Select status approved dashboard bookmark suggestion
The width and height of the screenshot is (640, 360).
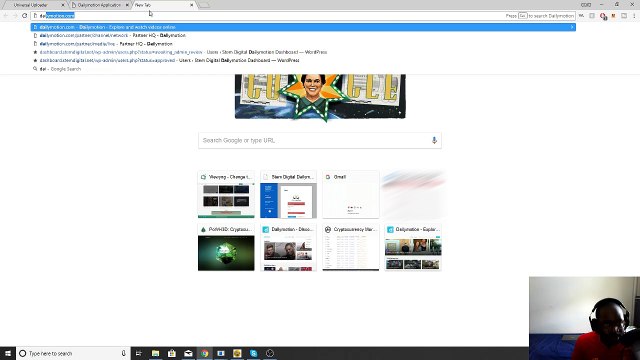[303, 60]
